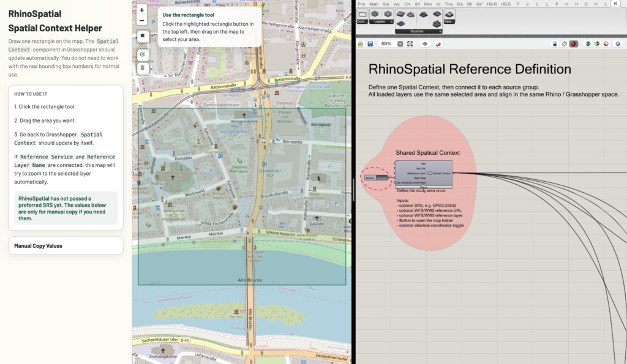Click orange preview mesh quality icon

[x=606, y=44]
